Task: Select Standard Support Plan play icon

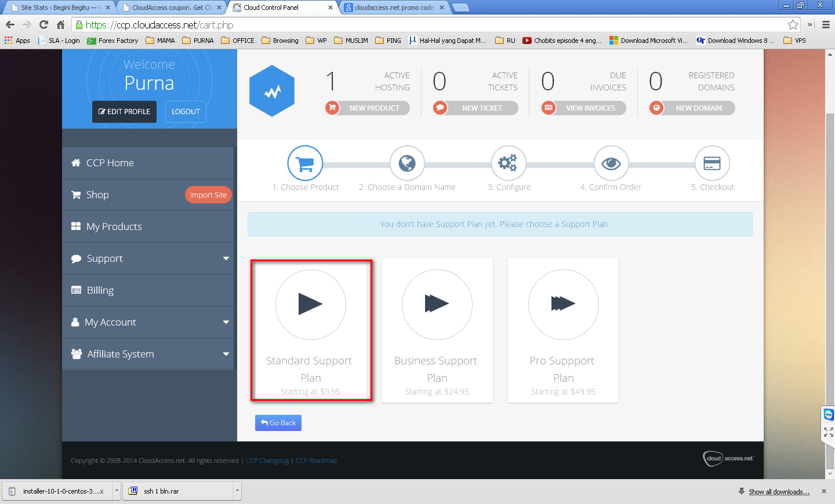Action: [x=311, y=304]
